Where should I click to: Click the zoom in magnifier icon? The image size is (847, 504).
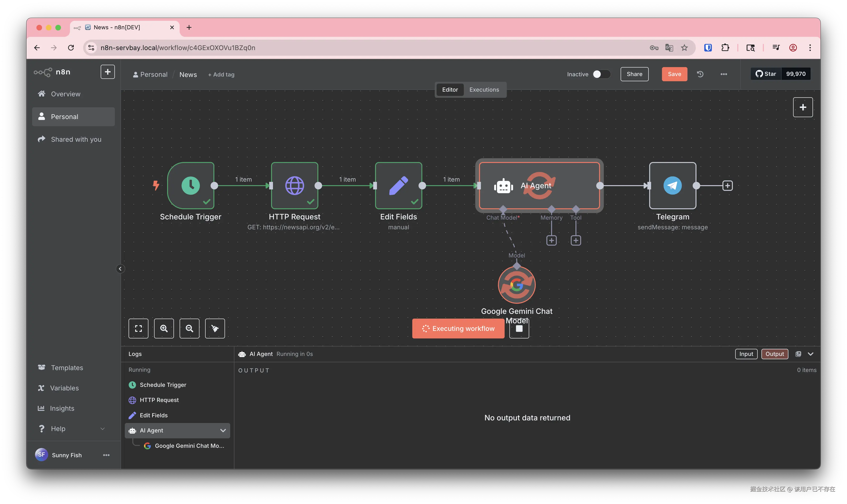164,329
